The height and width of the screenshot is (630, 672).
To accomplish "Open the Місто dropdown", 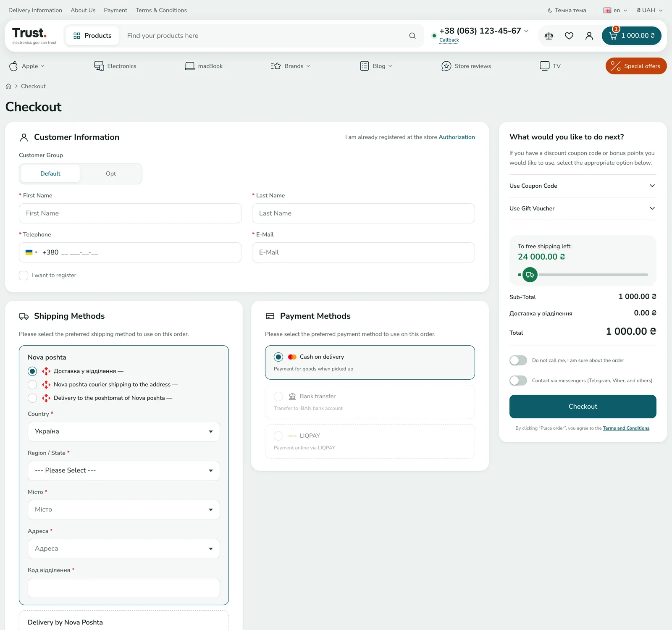I will click(124, 510).
